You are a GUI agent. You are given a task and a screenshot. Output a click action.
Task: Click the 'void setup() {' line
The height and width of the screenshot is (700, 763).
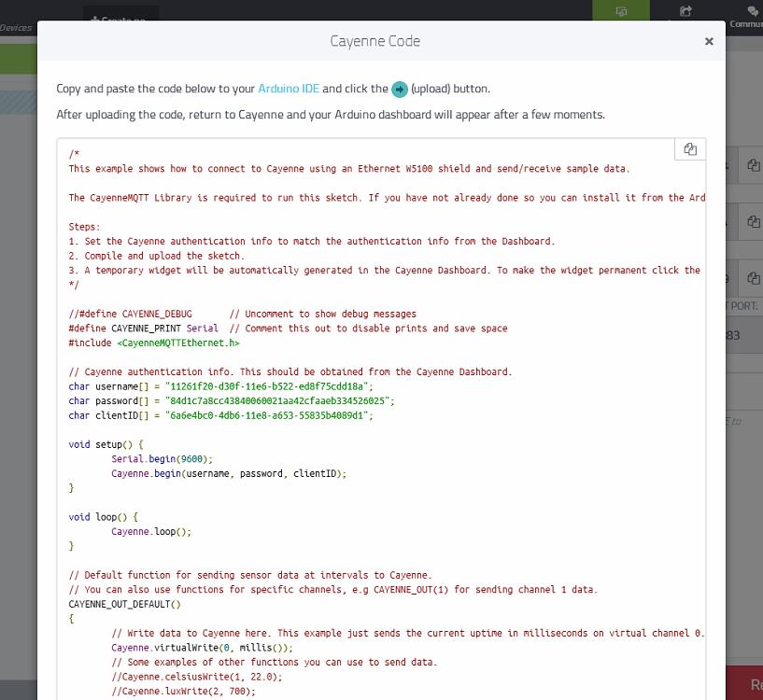pyautogui.click(x=106, y=444)
